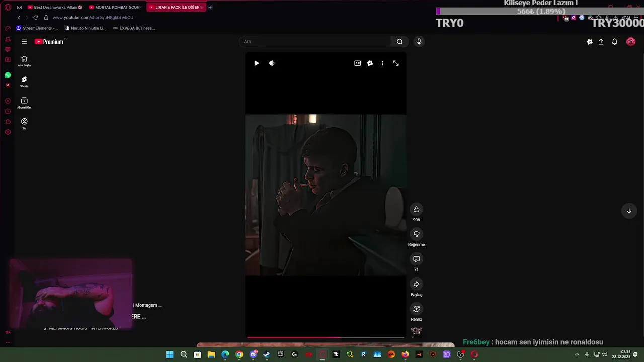Open YouTube notifications bell
The height and width of the screenshot is (362, 644).
614,42
